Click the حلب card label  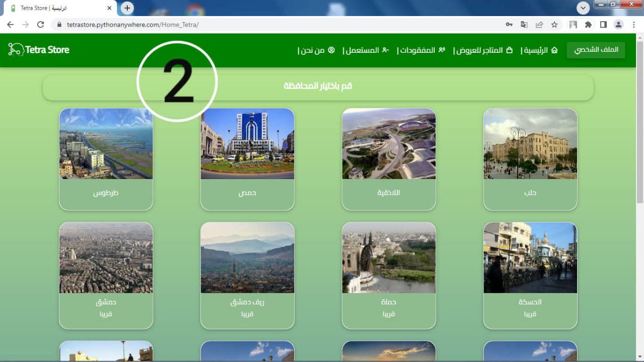coord(530,193)
